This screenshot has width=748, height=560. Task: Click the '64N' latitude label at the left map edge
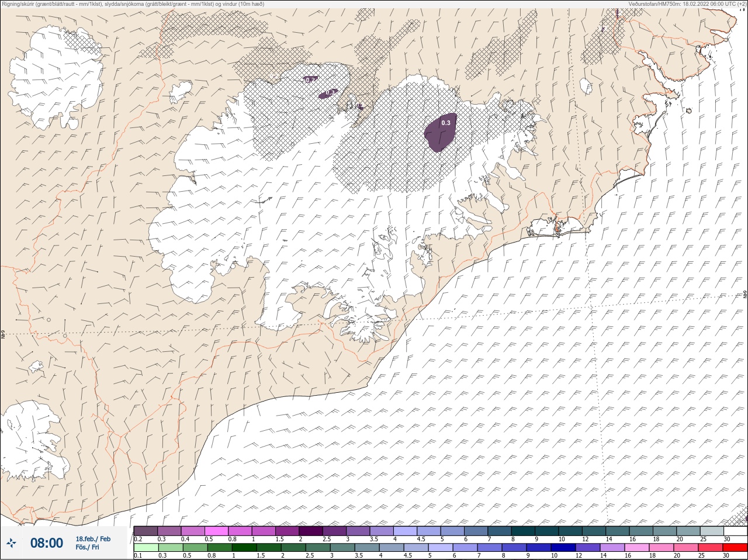(x=4, y=335)
